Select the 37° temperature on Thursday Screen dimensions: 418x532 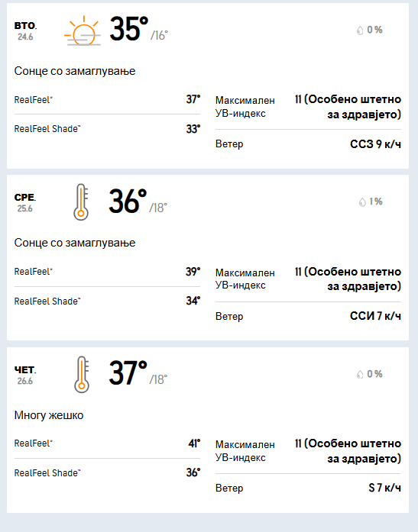click(x=128, y=373)
